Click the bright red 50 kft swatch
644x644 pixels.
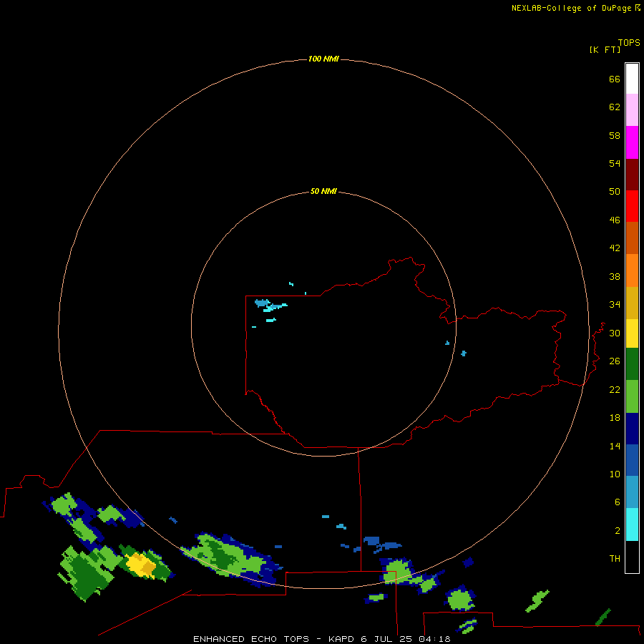click(632, 206)
